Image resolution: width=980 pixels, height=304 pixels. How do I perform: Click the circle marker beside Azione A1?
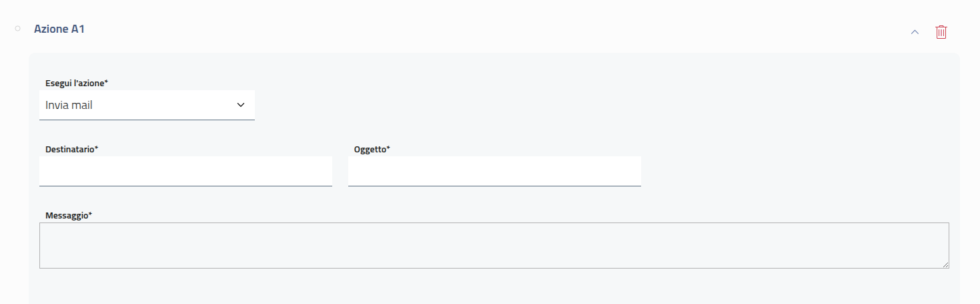(18, 29)
